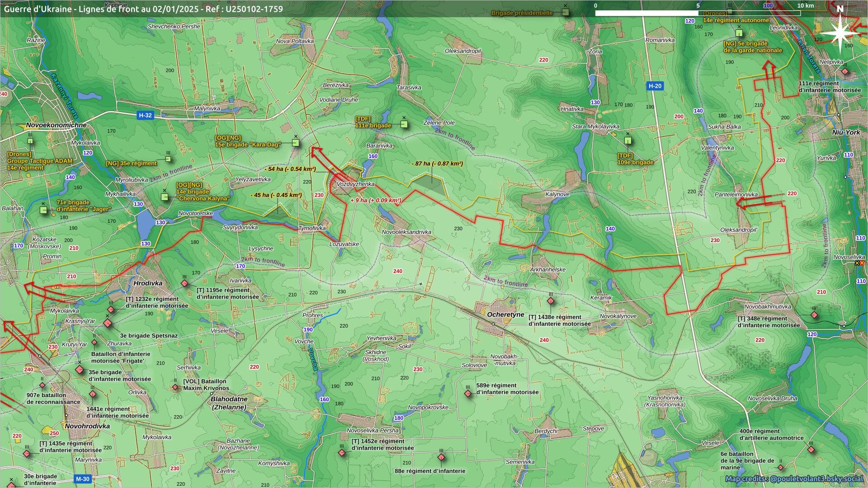
Task: Click the Novoekonomichne town label
Action: click(56, 125)
